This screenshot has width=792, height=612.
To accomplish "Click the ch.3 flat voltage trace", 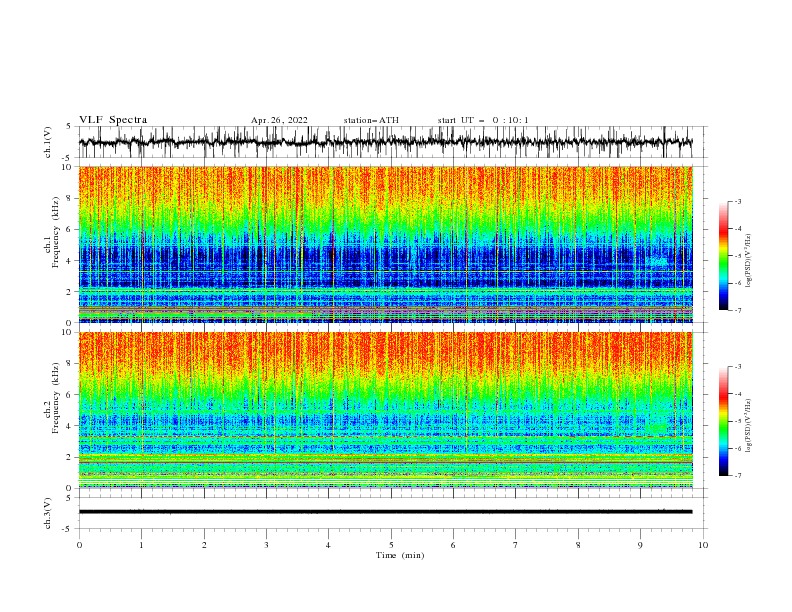I will (x=385, y=512).
